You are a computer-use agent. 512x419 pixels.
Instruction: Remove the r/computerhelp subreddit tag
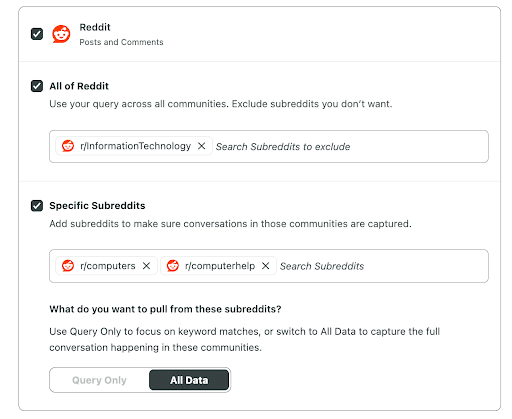click(265, 266)
